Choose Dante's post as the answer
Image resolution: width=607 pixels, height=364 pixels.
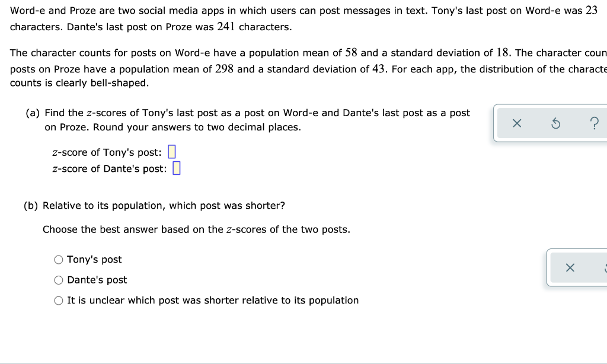pyautogui.click(x=58, y=280)
